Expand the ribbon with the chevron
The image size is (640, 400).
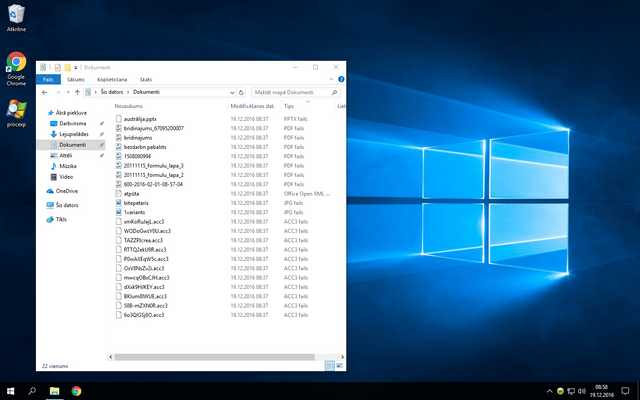pos(331,79)
